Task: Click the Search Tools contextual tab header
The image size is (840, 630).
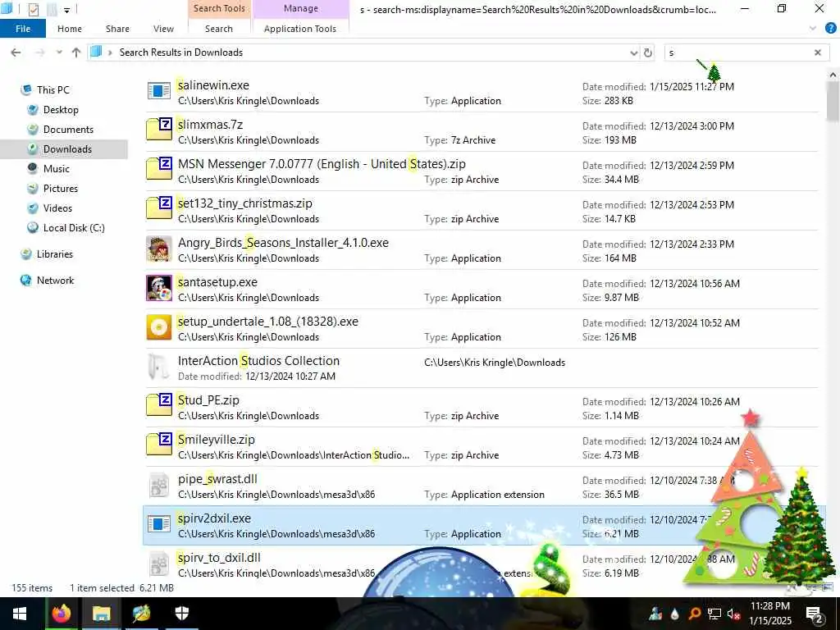Action: coord(219,8)
